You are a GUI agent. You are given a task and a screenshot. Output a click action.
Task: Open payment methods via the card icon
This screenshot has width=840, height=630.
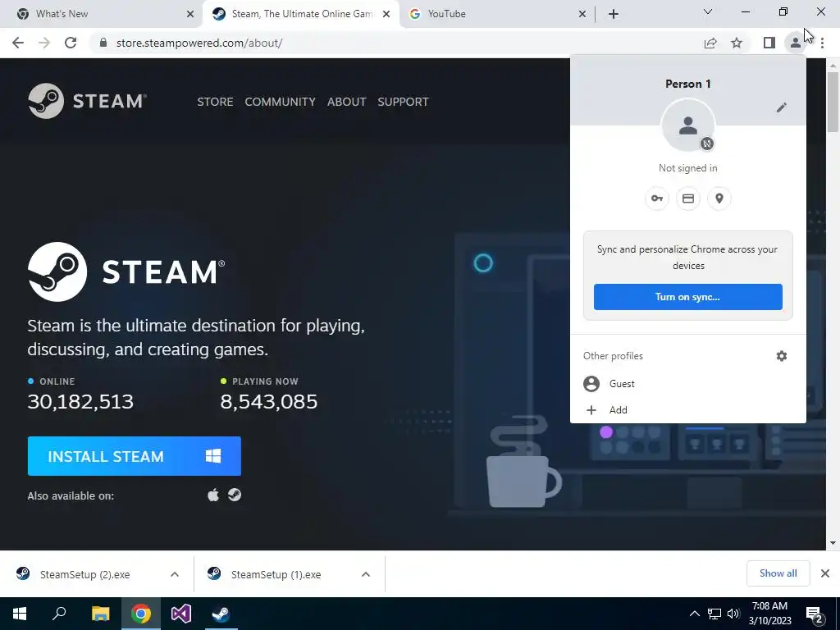688,199
